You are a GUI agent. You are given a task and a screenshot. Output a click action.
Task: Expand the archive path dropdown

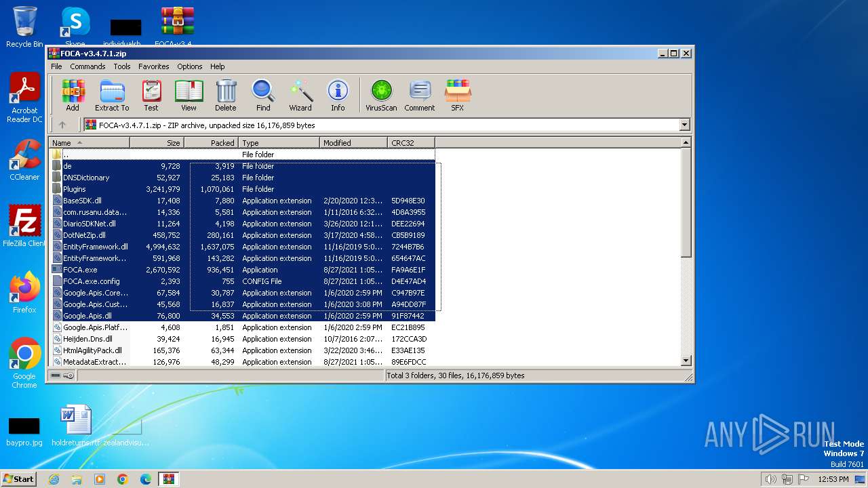[x=684, y=125]
